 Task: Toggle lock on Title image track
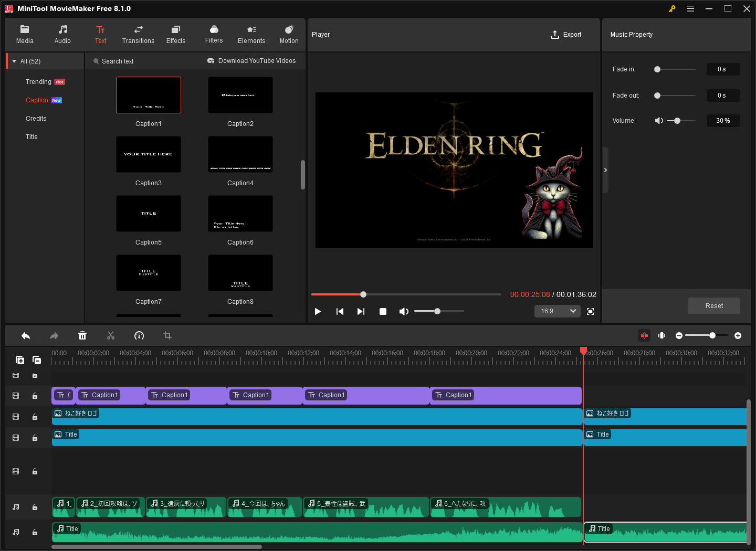click(35, 438)
